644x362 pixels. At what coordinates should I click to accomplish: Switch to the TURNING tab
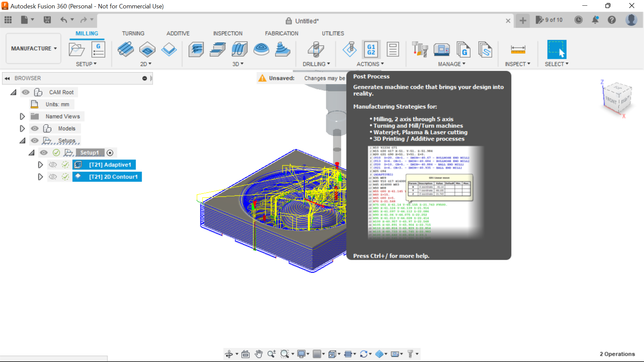[x=133, y=34]
